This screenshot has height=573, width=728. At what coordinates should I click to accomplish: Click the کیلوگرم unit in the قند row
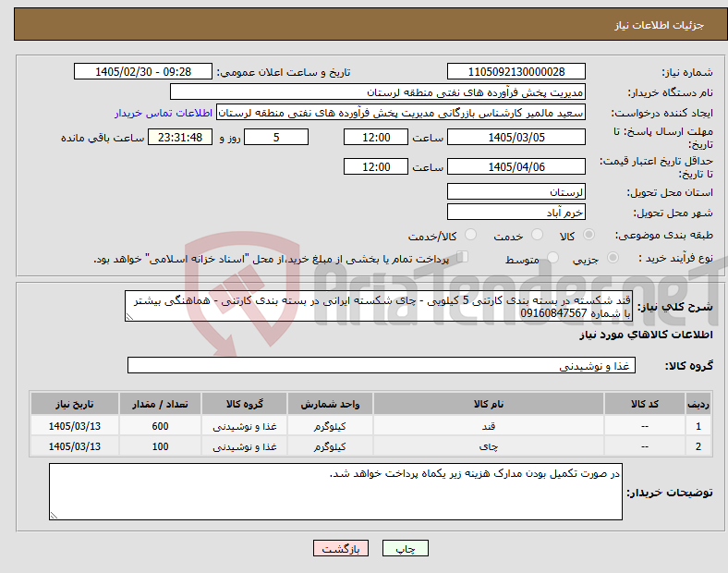point(330,426)
